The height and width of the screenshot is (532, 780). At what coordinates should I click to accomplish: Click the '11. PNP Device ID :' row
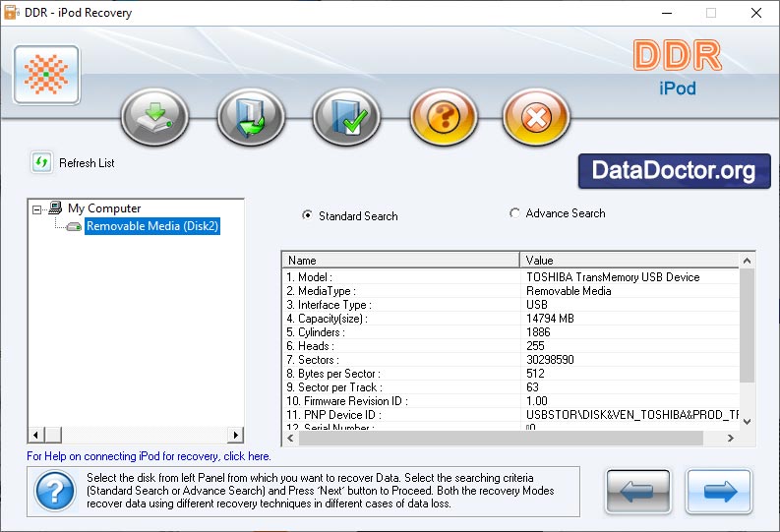coord(510,415)
